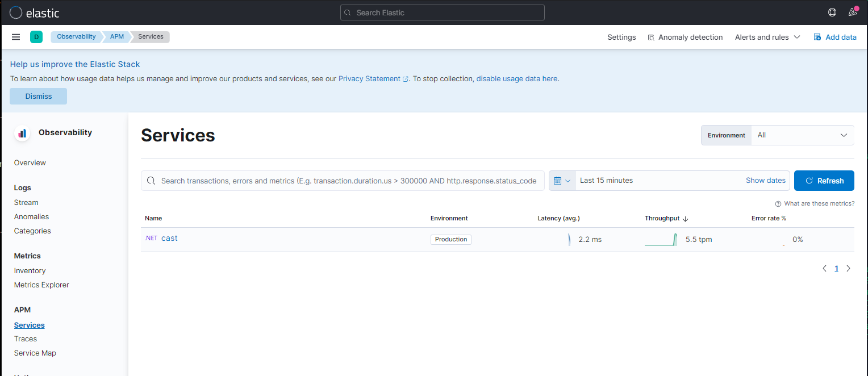868x376 pixels.
Task: Open Anomalies in the sidebar
Action: (31, 217)
